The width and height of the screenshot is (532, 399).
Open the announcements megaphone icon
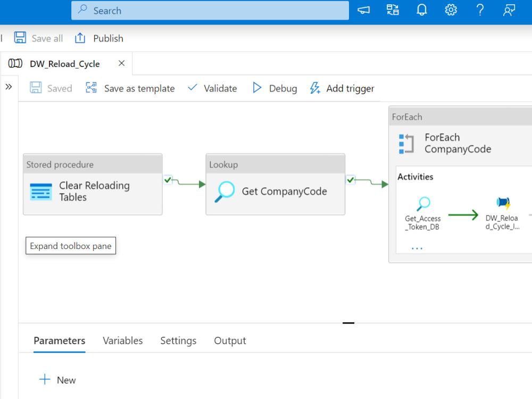point(364,10)
